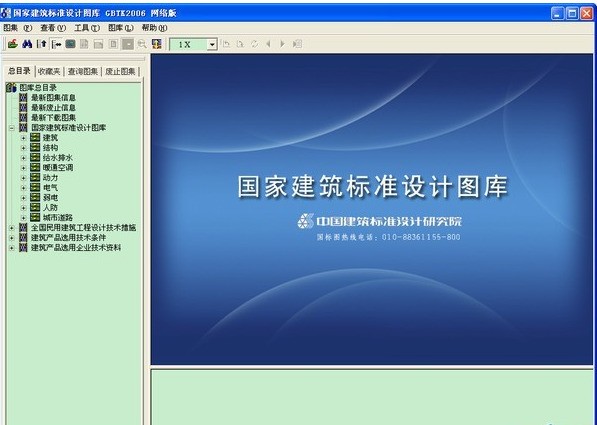Click the binoculars search icon
This screenshot has height=425, width=597.
pyautogui.click(x=27, y=44)
